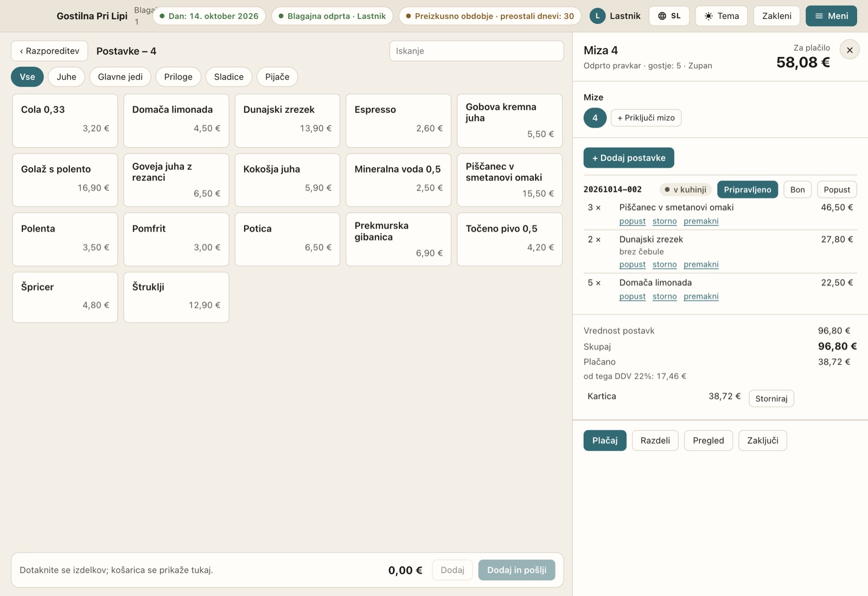868x596 pixels.
Task: Add Dunajski zrezek item tile
Action: click(x=288, y=121)
